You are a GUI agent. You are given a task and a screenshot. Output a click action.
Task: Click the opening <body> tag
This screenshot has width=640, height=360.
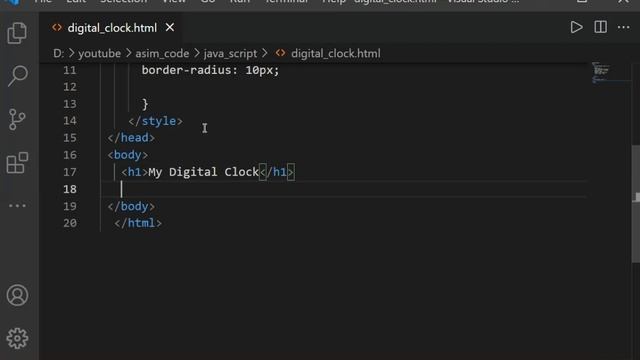tap(128, 155)
